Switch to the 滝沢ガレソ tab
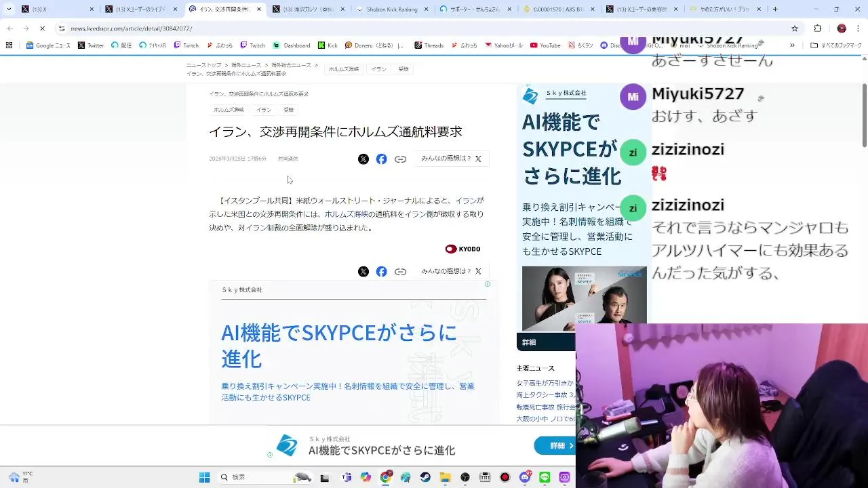Screen dimensions: 868x488 (x=309, y=9)
